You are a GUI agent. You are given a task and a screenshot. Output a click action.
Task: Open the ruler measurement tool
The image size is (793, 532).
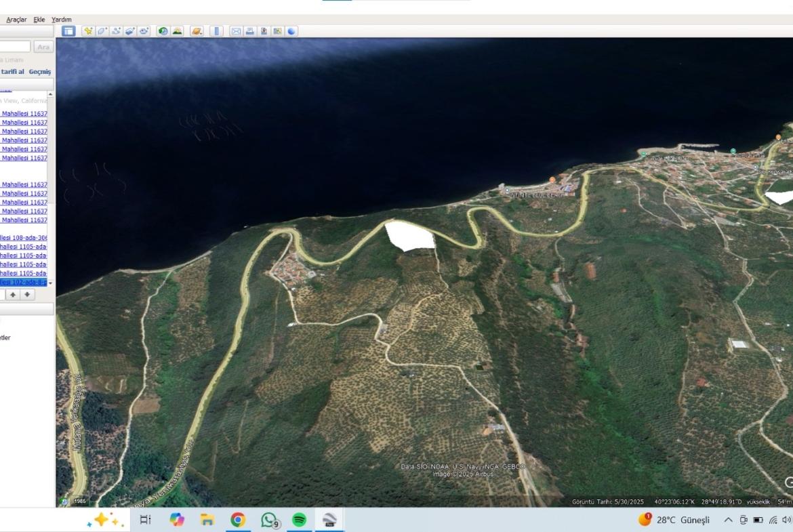pos(216,31)
